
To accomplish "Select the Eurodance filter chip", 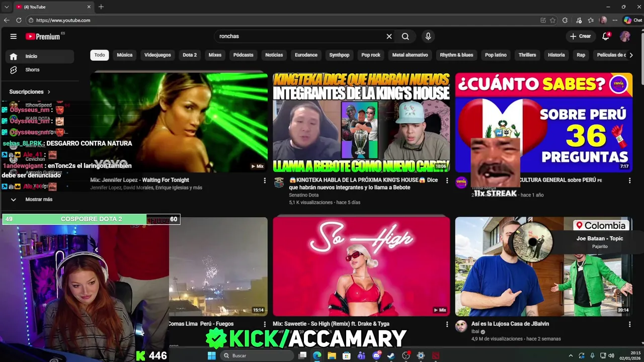I will 306,55.
